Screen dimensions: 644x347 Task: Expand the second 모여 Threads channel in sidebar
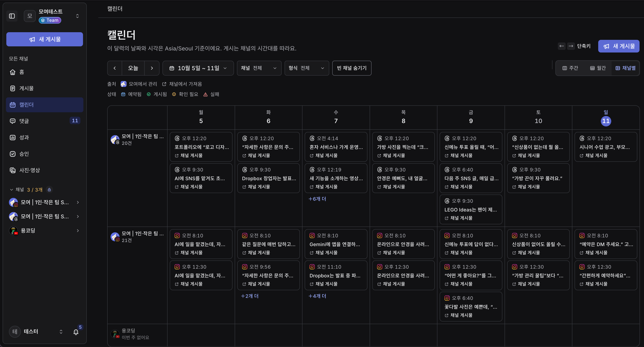[78, 217]
